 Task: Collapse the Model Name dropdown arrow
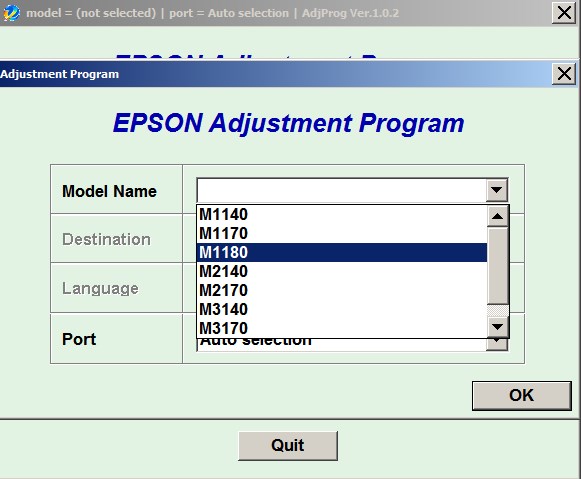coord(497,190)
